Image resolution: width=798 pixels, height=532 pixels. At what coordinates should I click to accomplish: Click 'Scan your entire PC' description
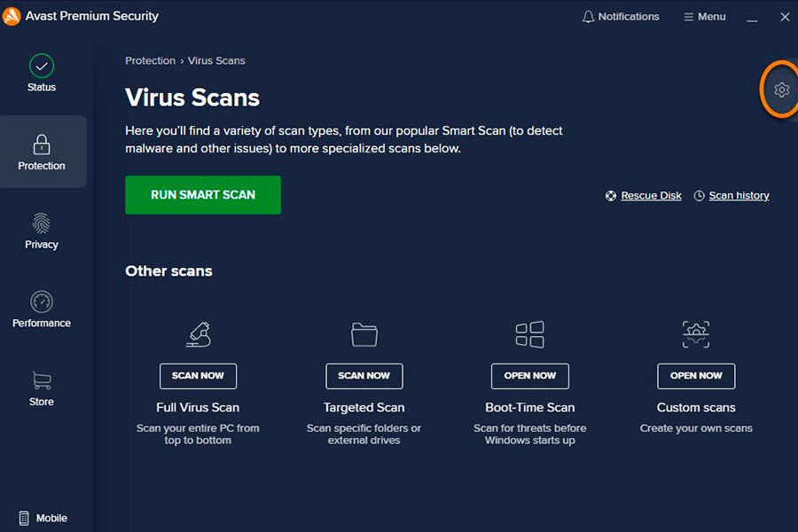198,434
